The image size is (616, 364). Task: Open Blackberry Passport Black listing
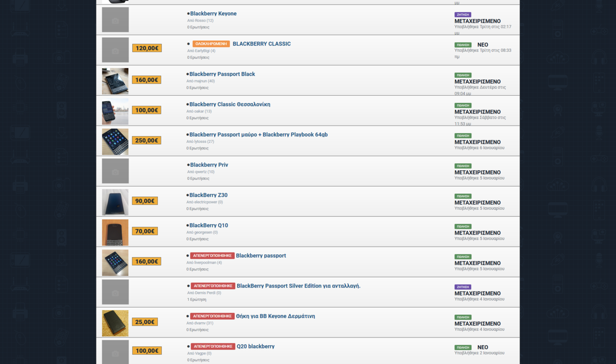(222, 74)
